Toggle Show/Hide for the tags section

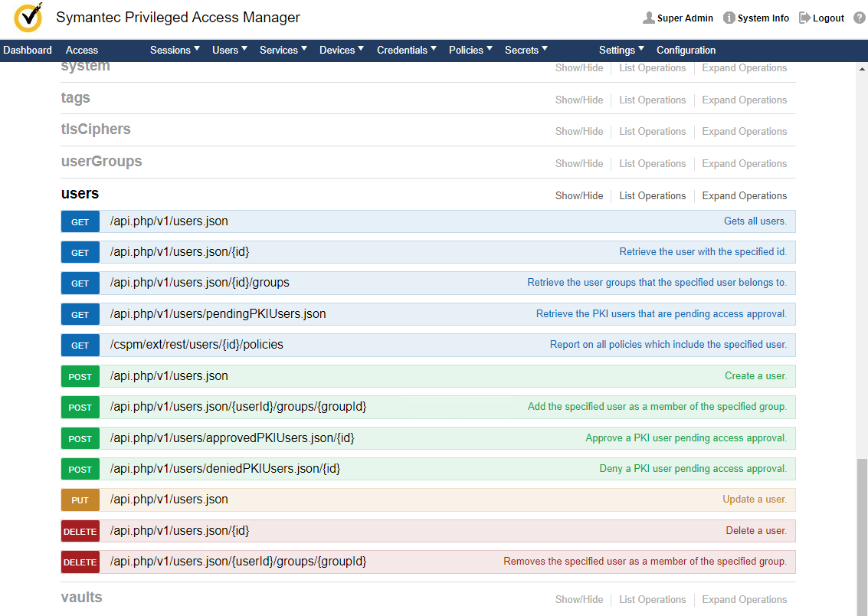click(579, 100)
